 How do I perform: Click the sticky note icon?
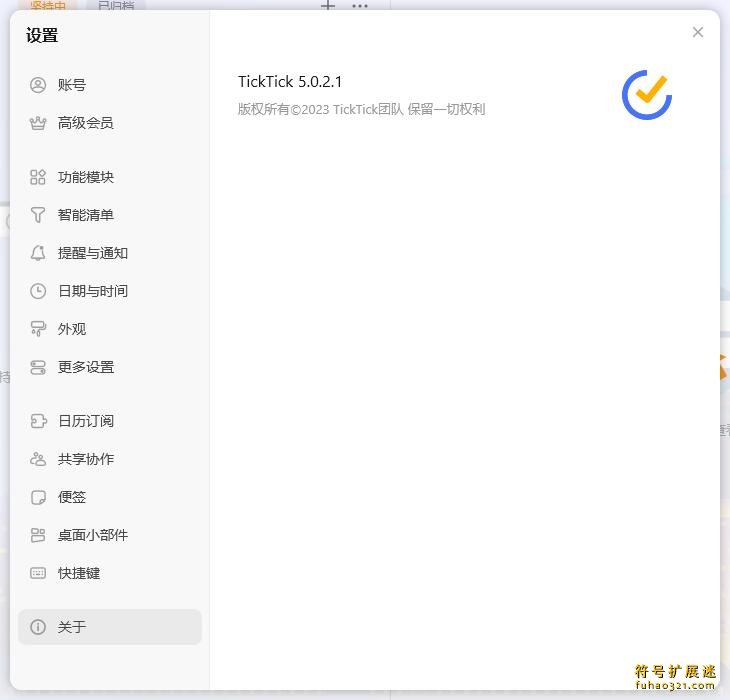pyautogui.click(x=38, y=497)
